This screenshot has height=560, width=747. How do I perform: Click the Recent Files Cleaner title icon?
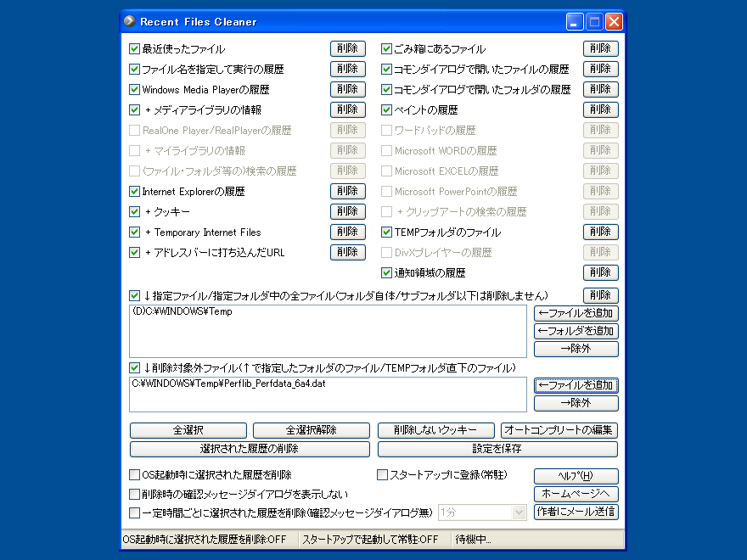(130, 21)
